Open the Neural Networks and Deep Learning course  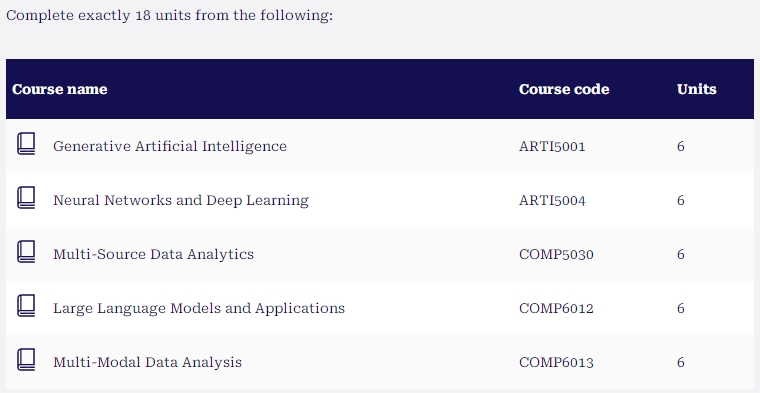[x=181, y=200]
